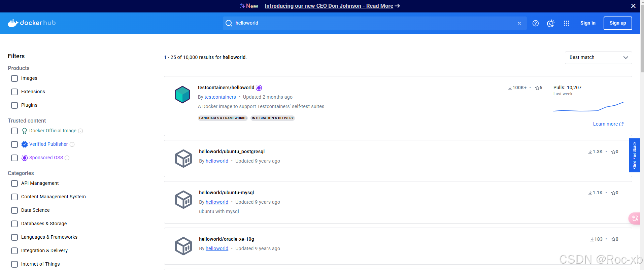The height and width of the screenshot is (270, 644).
Task: Click the 'Pulls: 10,207' text
Action: point(567,88)
